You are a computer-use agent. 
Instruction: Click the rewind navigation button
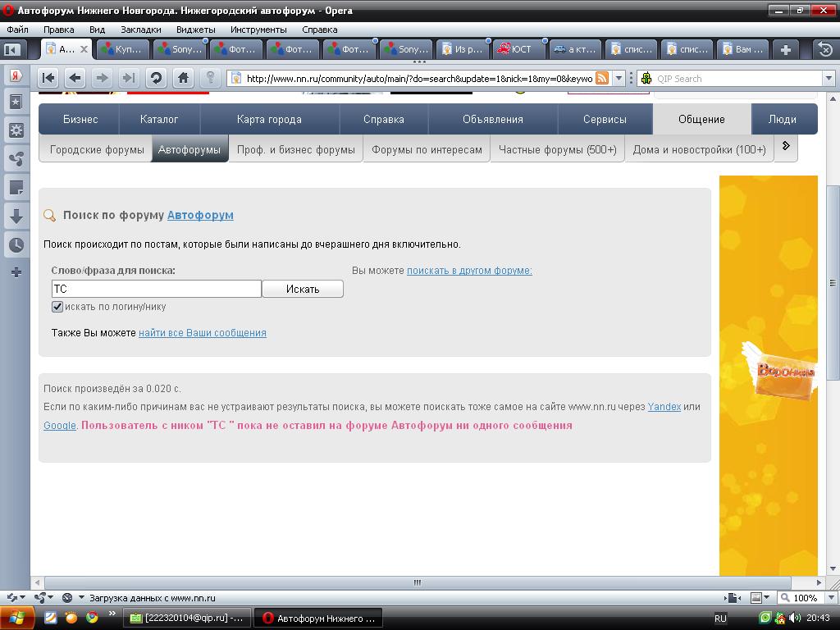point(48,78)
